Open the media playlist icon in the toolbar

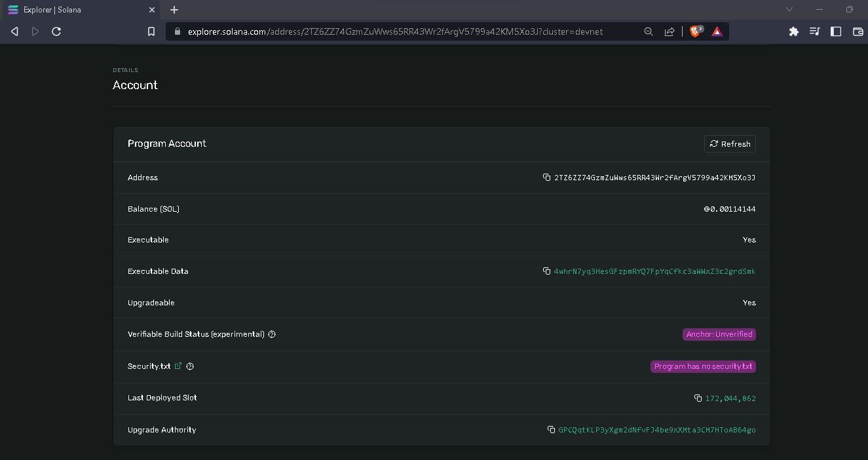pos(815,31)
